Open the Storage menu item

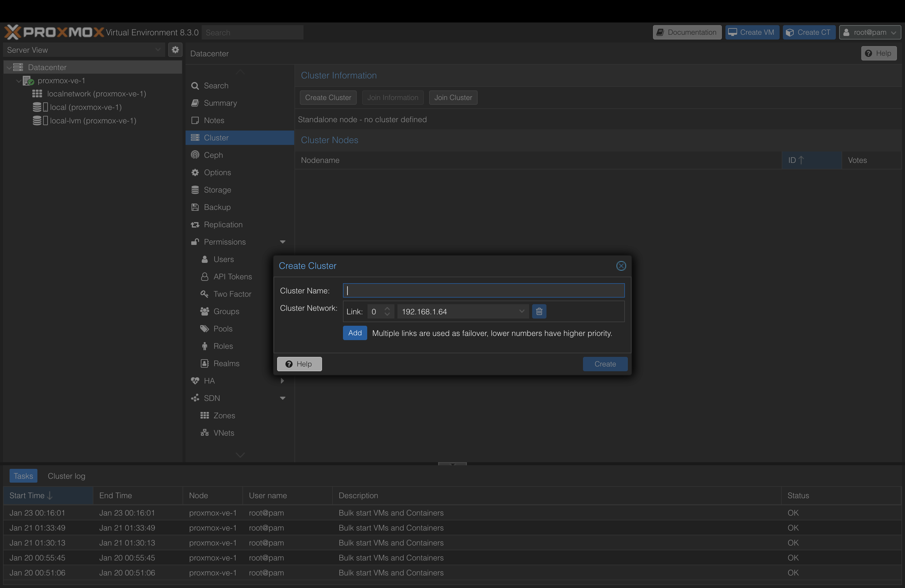(217, 190)
